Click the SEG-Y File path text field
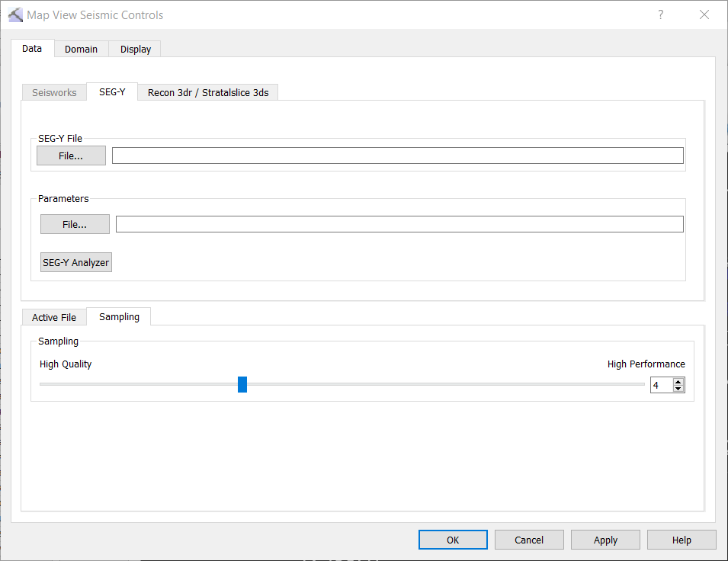 [397, 155]
